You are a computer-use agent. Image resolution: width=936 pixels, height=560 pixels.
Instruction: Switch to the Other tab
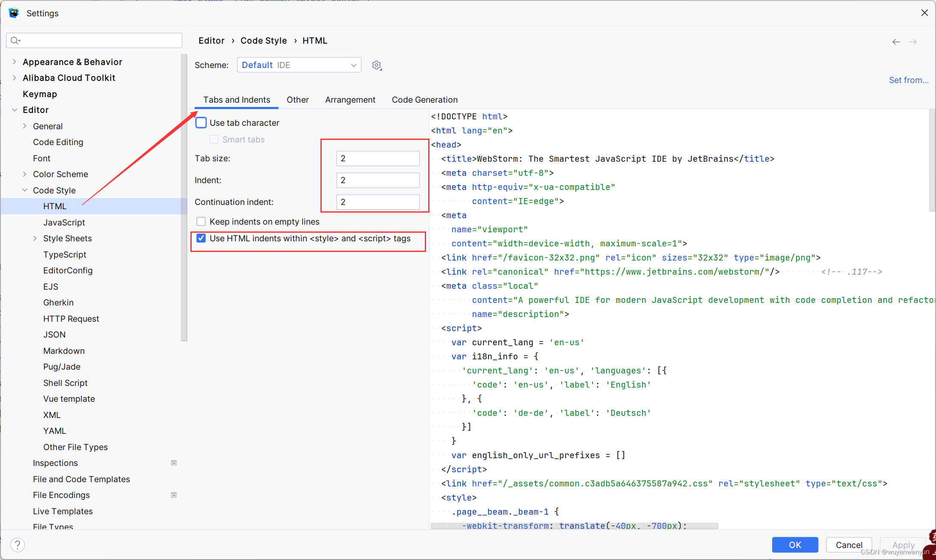pos(298,100)
